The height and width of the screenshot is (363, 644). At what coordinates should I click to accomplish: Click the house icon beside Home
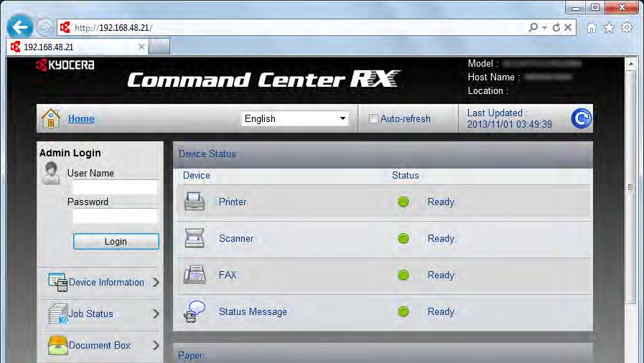(x=51, y=118)
